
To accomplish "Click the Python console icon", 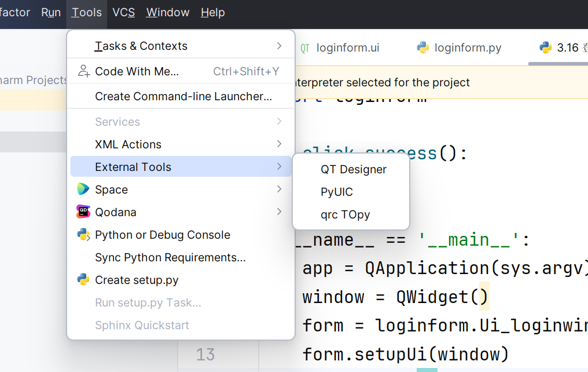I will [83, 235].
